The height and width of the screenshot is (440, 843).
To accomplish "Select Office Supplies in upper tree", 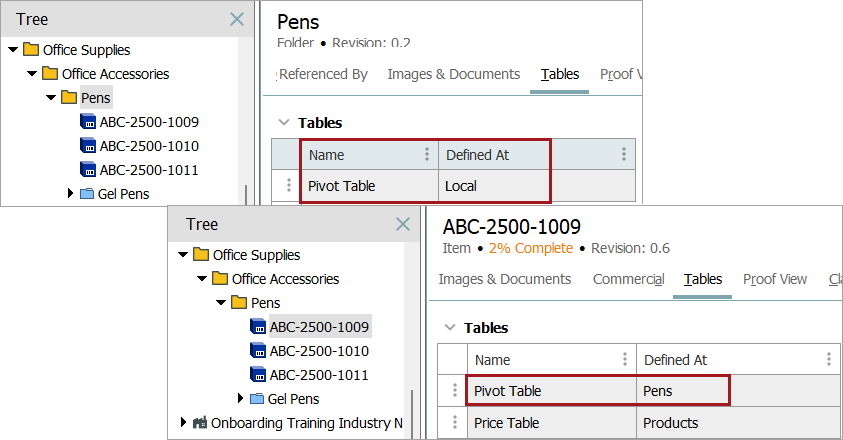I will [x=87, y=50].
